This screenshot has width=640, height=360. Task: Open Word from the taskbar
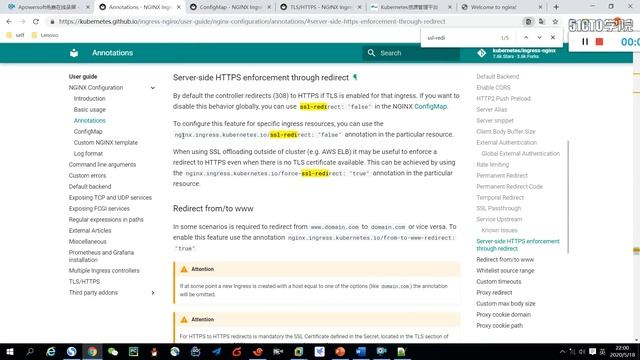[361, 351]
